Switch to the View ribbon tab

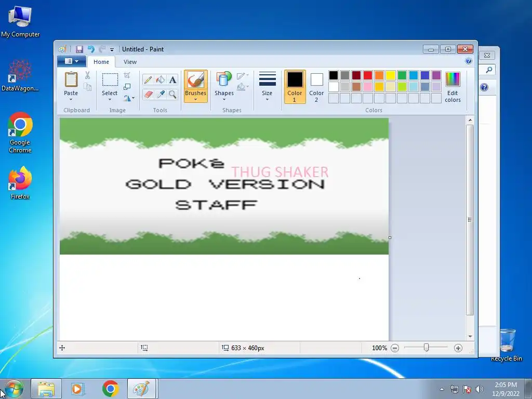click(x=130, y=62)
